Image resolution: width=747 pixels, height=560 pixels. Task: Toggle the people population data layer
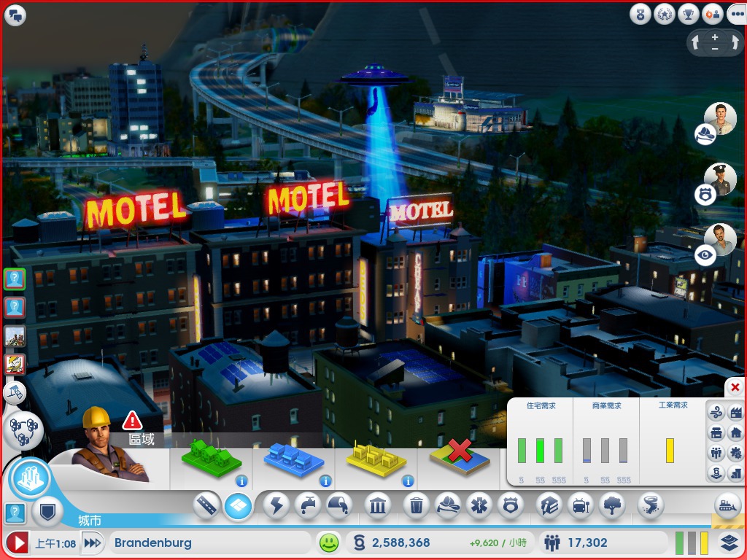click(716, 453)
